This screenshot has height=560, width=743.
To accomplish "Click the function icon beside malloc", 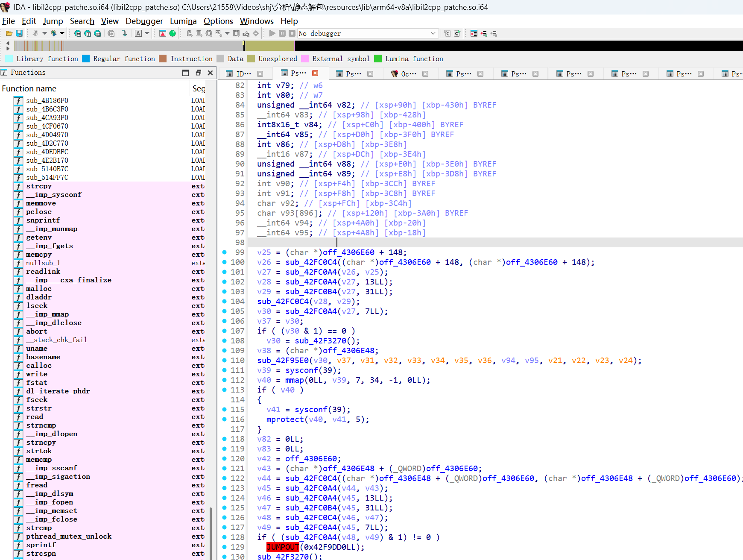I will (18, 289).
